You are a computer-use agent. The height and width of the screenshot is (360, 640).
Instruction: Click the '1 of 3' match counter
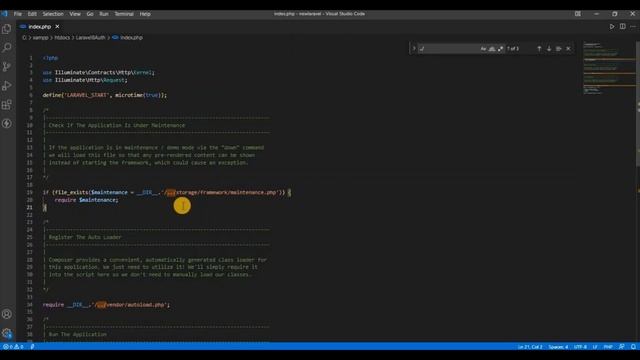[x=513, y=49]
